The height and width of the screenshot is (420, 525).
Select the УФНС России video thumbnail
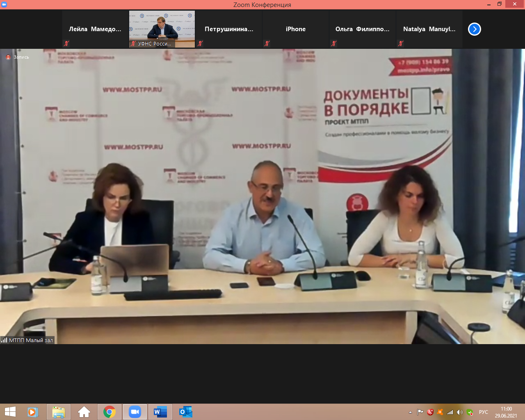(162, 29)
